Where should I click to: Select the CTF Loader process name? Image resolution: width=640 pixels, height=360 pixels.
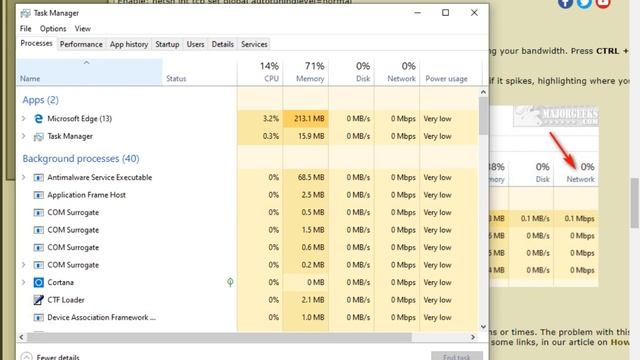[66, 300]
